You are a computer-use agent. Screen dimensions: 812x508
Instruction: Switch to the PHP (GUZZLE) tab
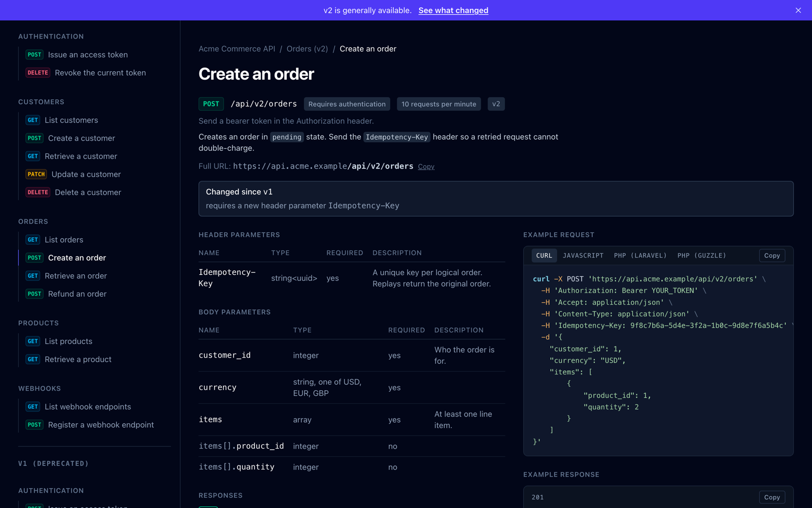pyautogui.click(x=702, y=256)
